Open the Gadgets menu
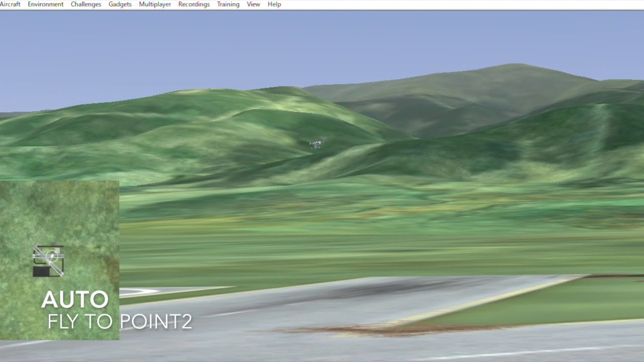 click(120, 4)
